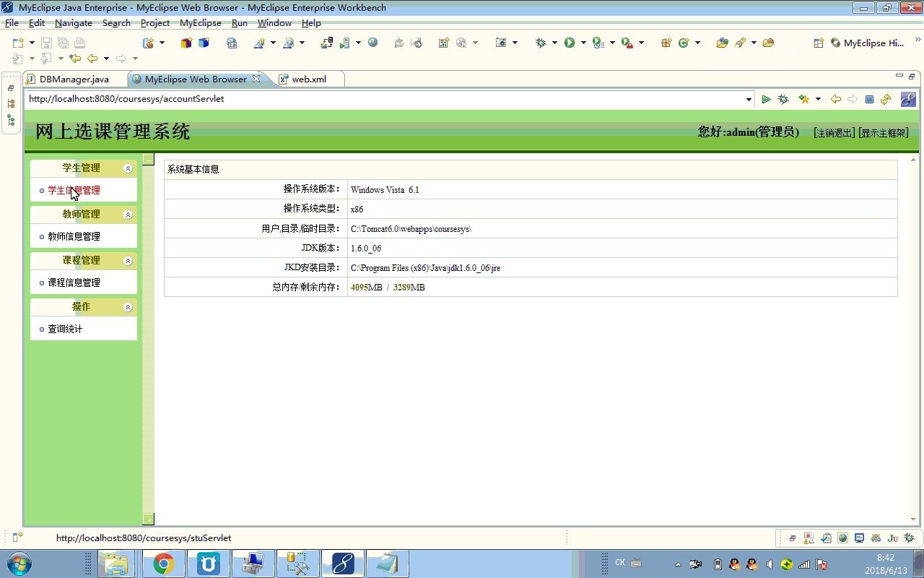Screen dimensions: 924x578
Task: Switch to the web.xml tab
Action: coord(308,78)
